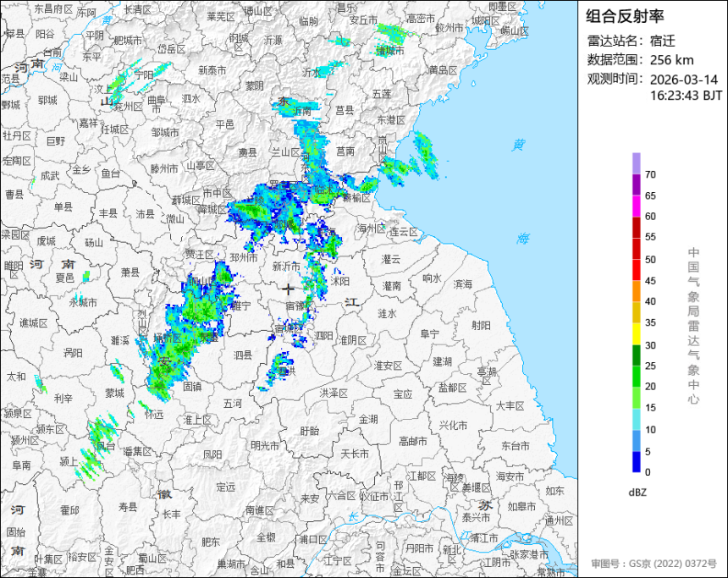Click the 涟水 map label

coord(387,314)
